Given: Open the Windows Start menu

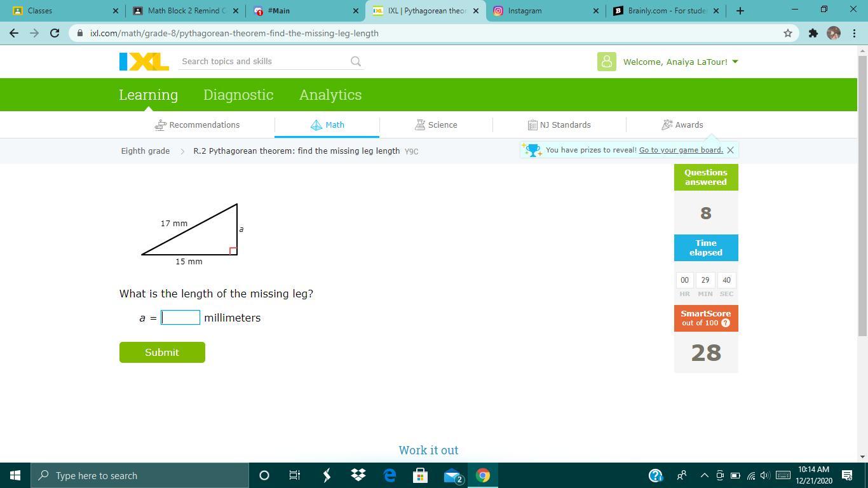Looking at the screenshot, I should [15, 475].
